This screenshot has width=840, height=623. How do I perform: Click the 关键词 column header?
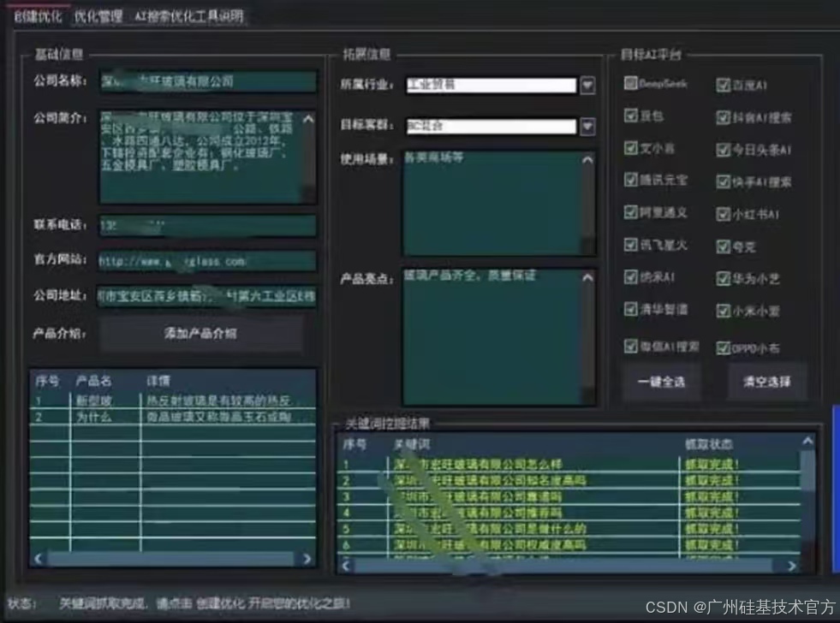click(x=411, y=444)
